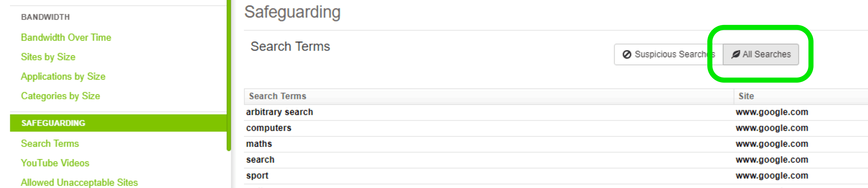Open Search Terms in sidebar
Screen dimensions: 868x188
pos(50,144)
